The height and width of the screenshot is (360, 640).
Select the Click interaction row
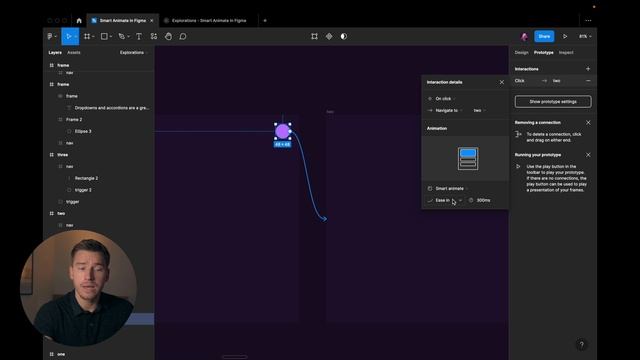tap(553, 81)
